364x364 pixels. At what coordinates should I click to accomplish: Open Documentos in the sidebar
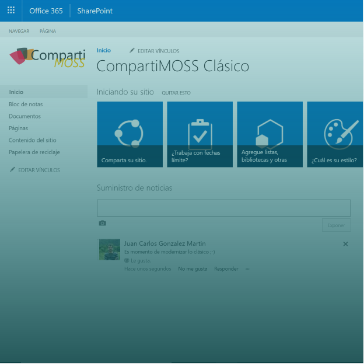coord(25,116)
